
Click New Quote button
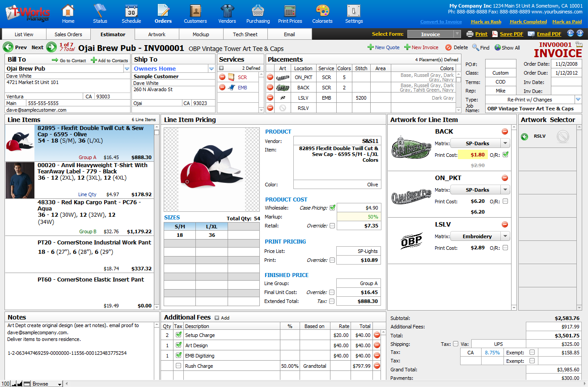click(383, 47)
